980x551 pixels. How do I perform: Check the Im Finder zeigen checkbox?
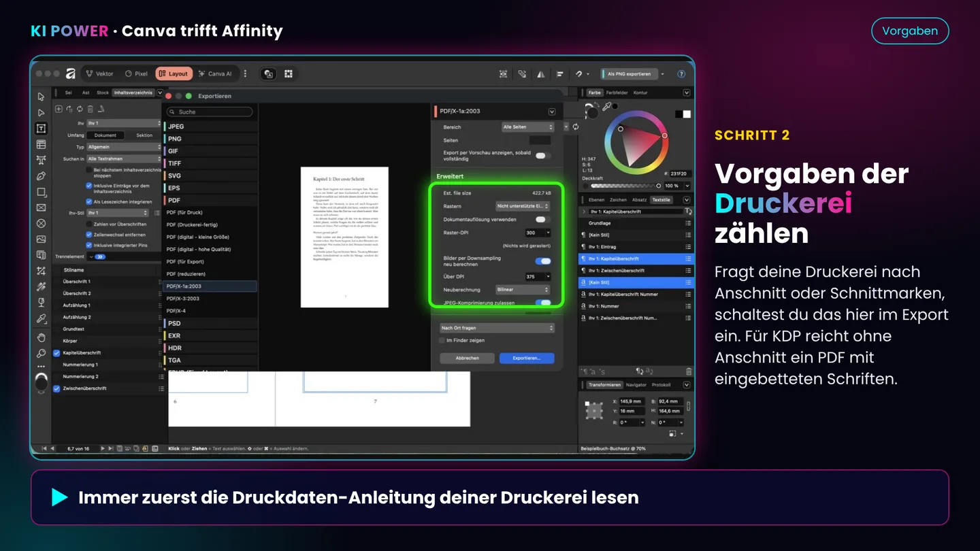pos(442,340)
